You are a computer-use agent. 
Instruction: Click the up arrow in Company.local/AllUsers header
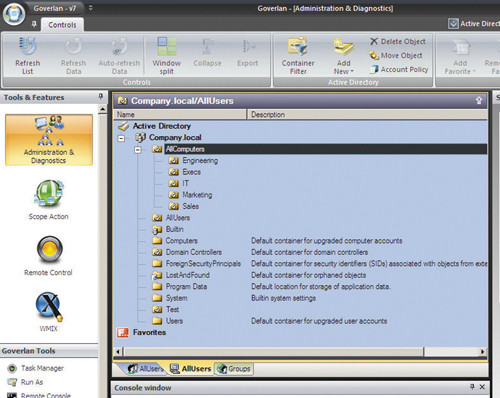479,100
